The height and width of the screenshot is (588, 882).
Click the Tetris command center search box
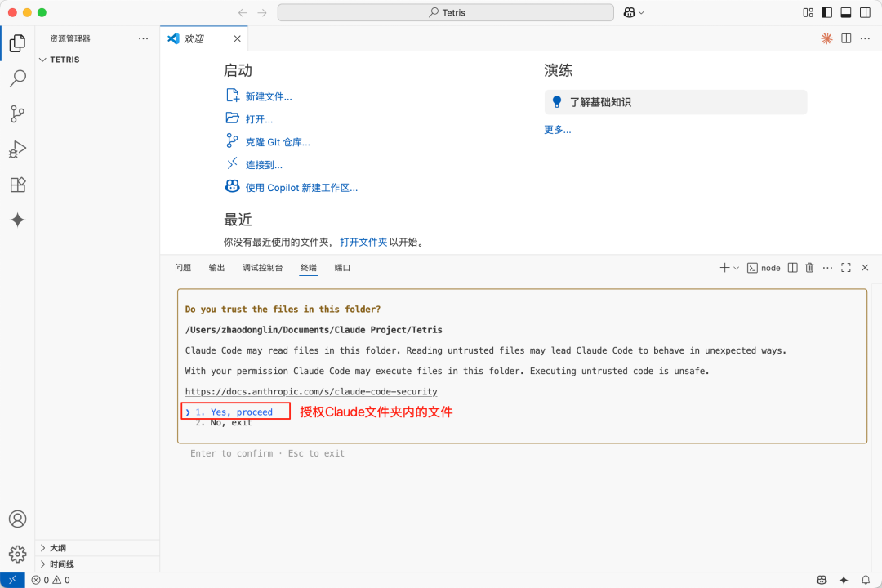click(446, 12)
